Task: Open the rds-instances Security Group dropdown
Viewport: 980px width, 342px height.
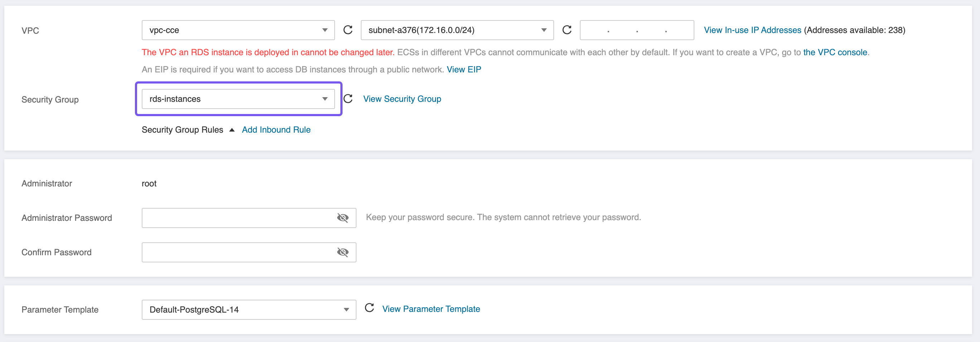Action: coord(238,99)
